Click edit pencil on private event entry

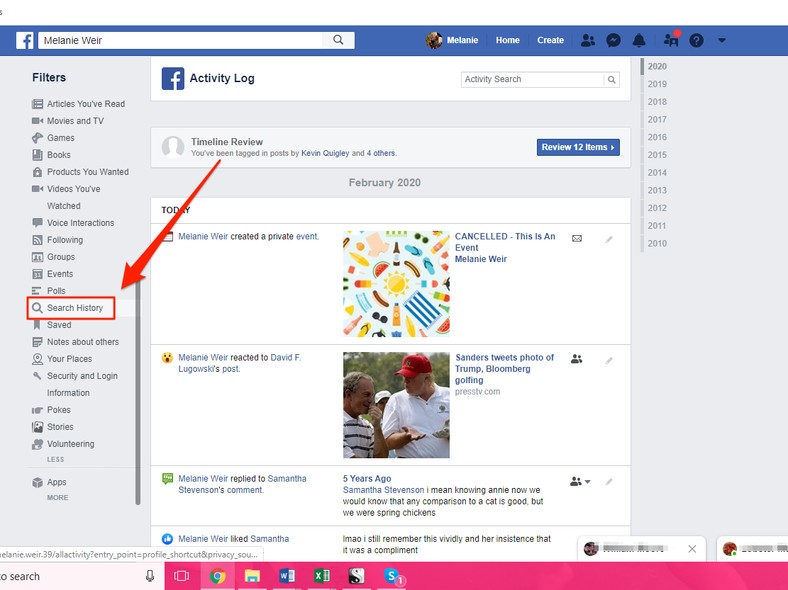pyautogui.click(x=609, y=239)
